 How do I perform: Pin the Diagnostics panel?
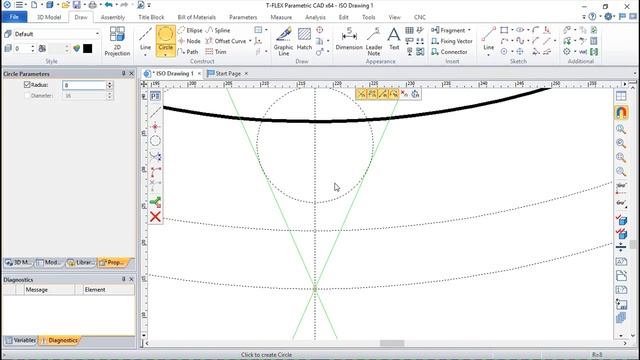[124, 279]
